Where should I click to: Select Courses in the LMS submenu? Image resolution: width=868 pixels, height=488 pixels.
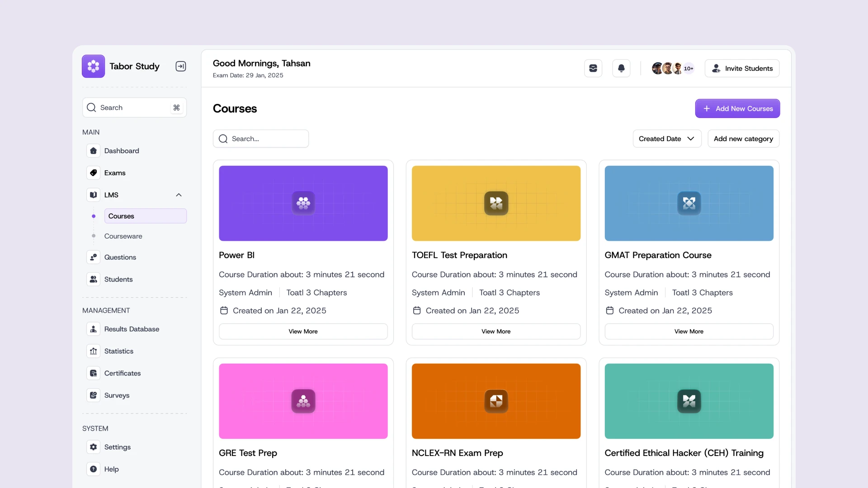tap(145, 216)
